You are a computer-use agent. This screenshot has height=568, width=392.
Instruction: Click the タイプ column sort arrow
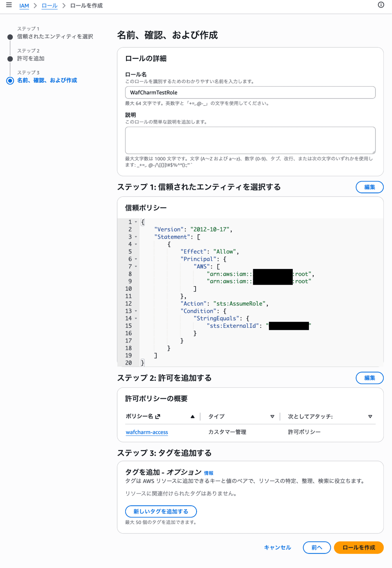click(272, 417)
